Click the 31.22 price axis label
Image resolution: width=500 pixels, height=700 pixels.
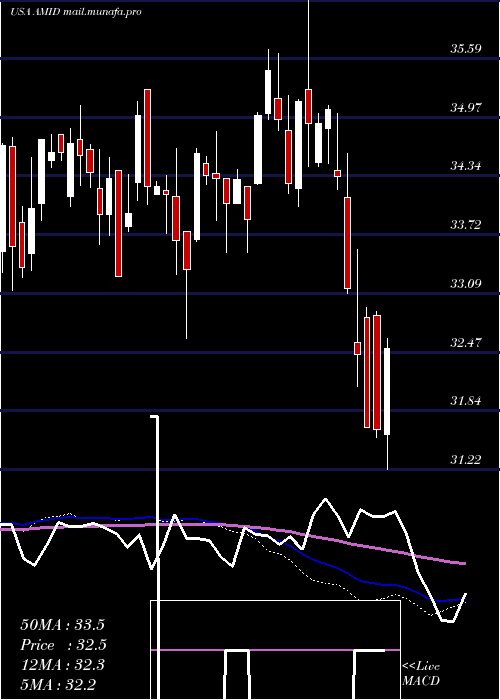(466, 459)
